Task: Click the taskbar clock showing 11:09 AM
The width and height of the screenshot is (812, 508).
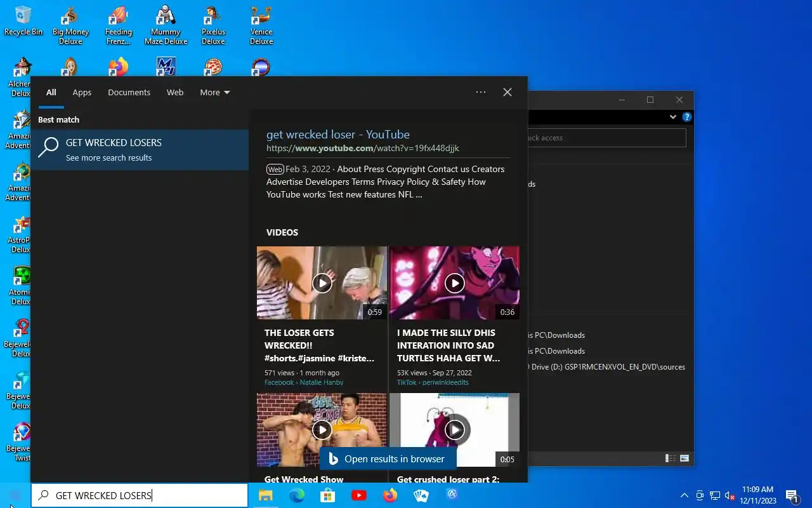Action: tap(757, 495)
